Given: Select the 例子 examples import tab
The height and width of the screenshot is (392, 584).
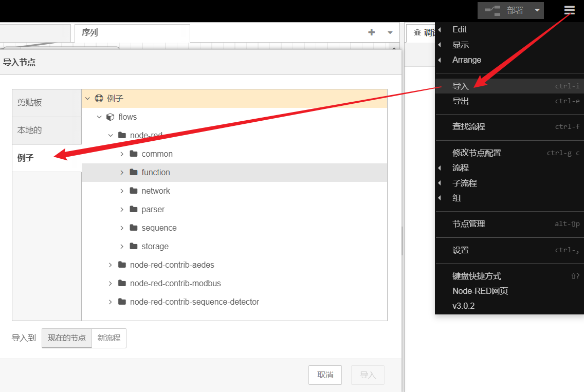Looking at the screenshot, I should (47, 158).
